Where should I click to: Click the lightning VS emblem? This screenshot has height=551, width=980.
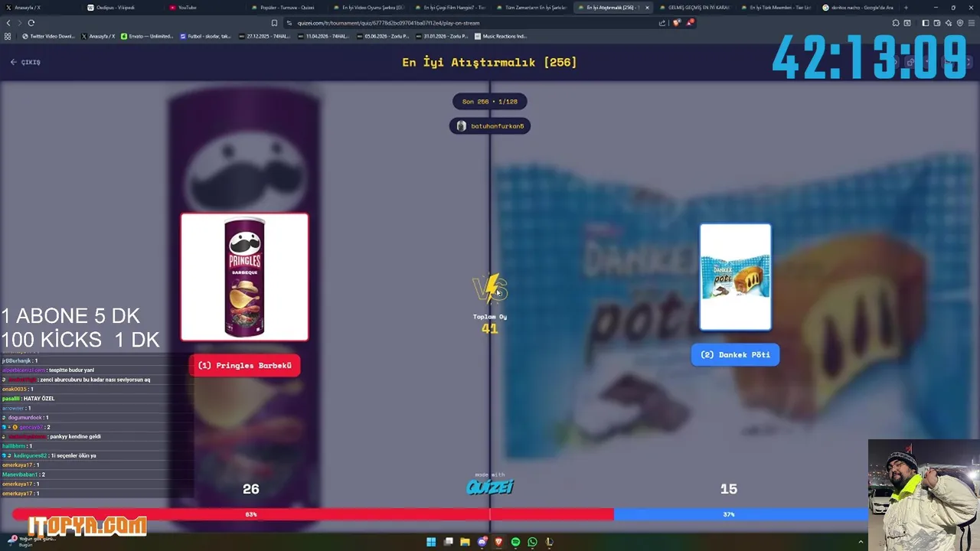click(489, 290)
